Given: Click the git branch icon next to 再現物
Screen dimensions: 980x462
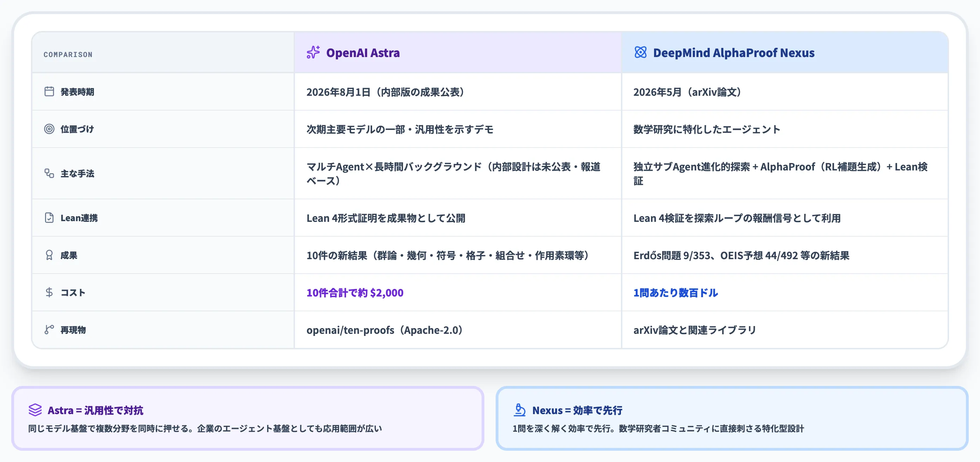Looking at the screenshot, I should [x=49, y=330].
